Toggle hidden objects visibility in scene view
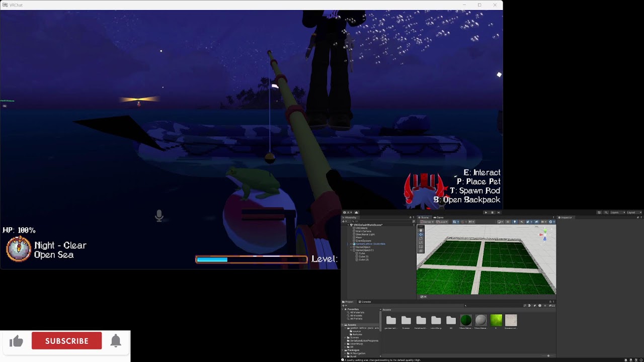The image size is (644, 362). point(536,222)
